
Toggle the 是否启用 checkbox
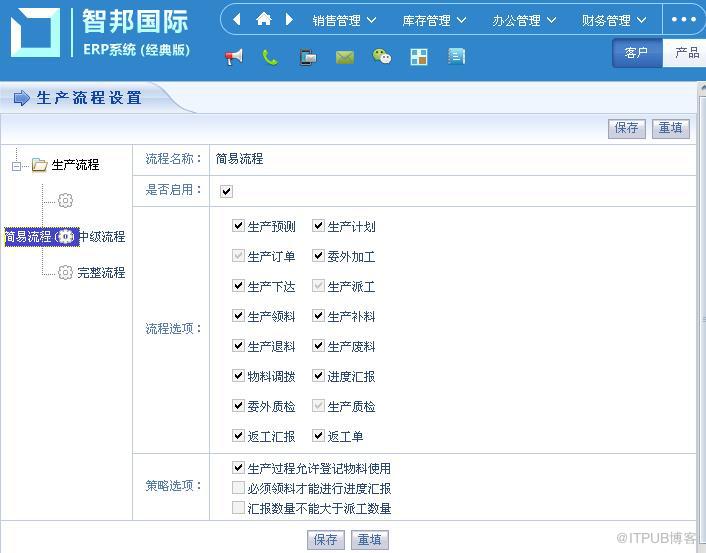(226, 191)
